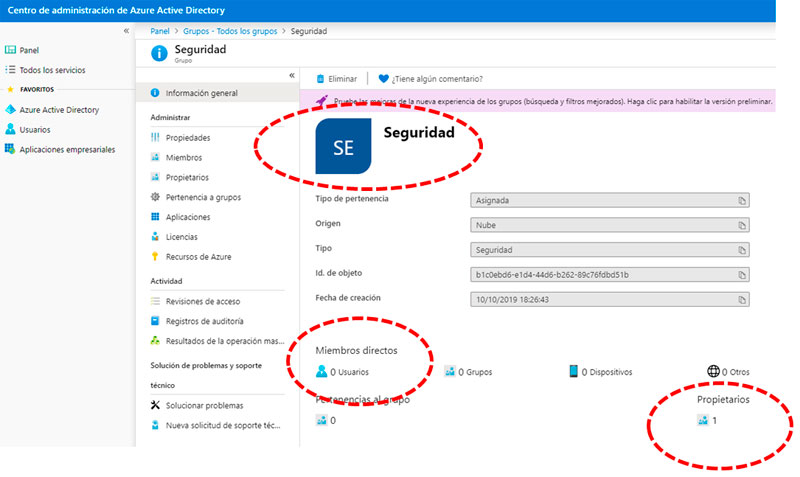Copy the Origen value Nube
The height and width of the screenshot is (477, 800).
pos(742,225)
